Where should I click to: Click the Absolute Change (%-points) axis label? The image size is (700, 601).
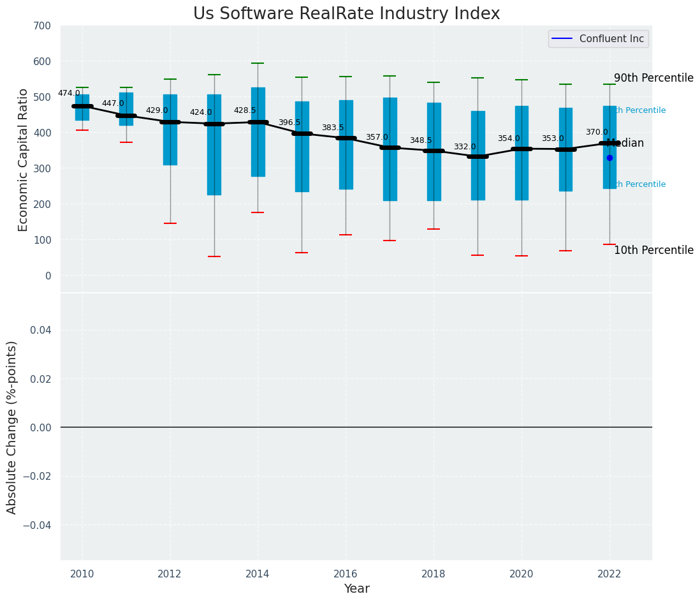coord(11,427)
